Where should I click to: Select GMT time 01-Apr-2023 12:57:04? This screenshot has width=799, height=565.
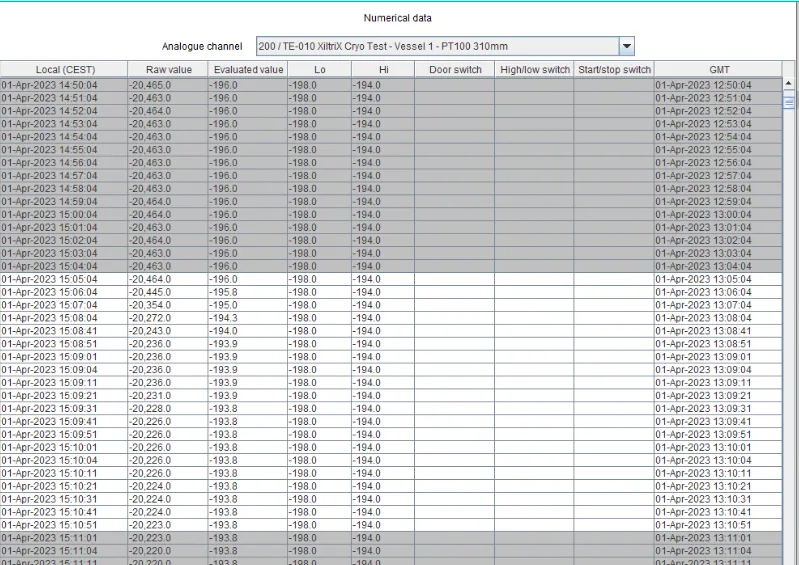click(703, 176)
